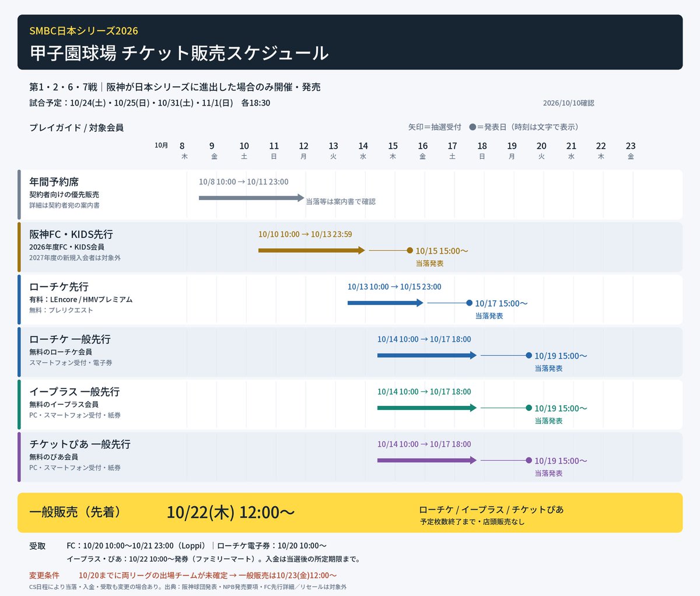Click the SMBC日本シリーズ2026 header subtitle
The width and height of the screenshot is (700, 596).
(83, 31)
